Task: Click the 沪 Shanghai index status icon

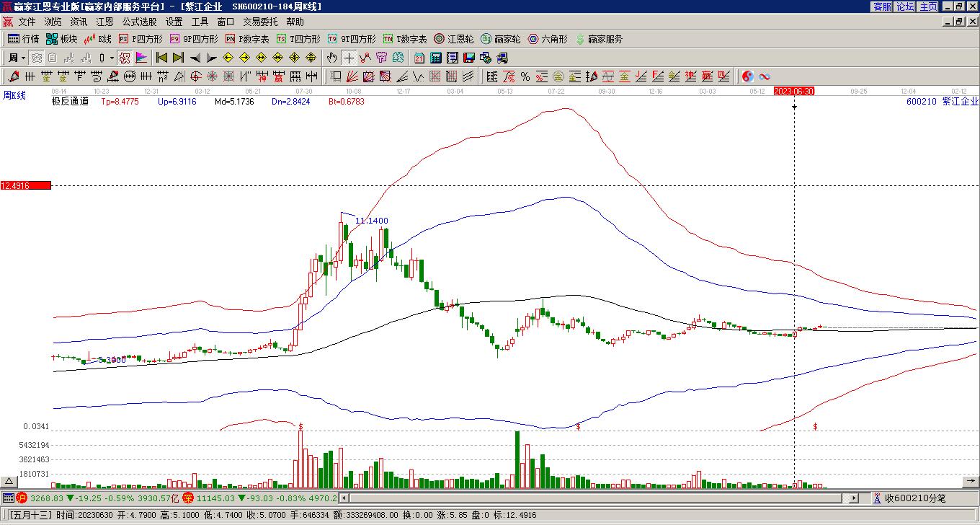Action: tap(22, 498)
